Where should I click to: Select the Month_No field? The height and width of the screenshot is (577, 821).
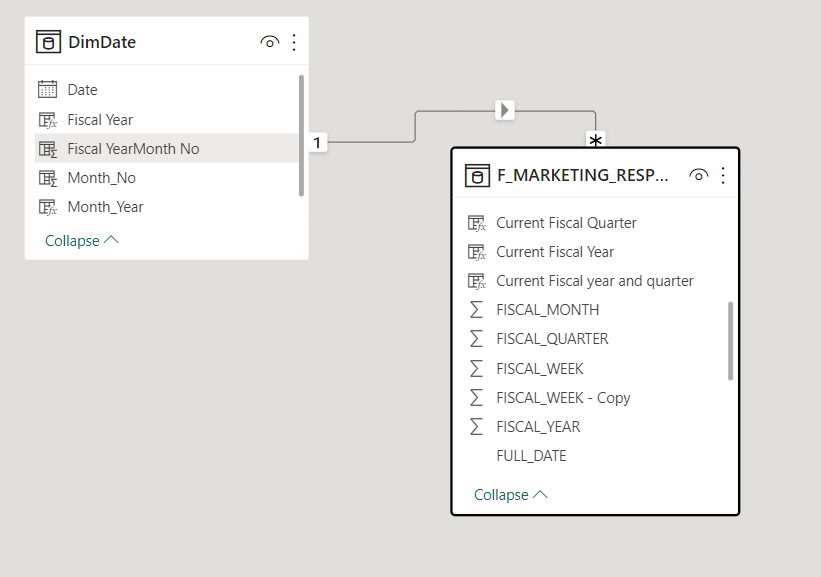[167, 178]
